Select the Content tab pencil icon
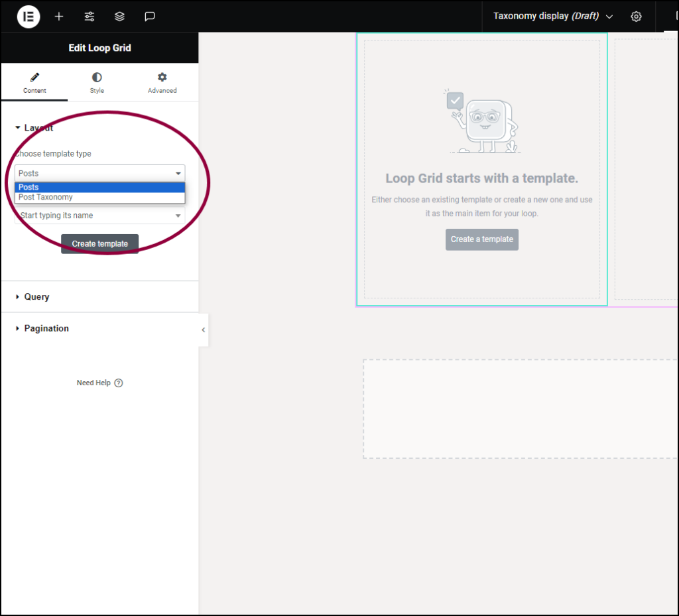This screenshot has height=616, width=679. [x=34, y=78]
